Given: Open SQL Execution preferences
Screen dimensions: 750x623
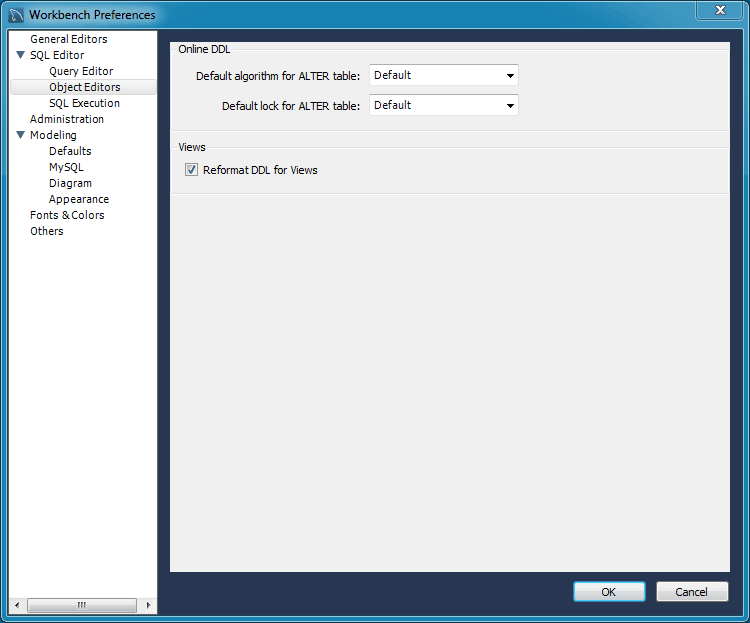Looking at the screenshot, I should (x=84, y=103).
